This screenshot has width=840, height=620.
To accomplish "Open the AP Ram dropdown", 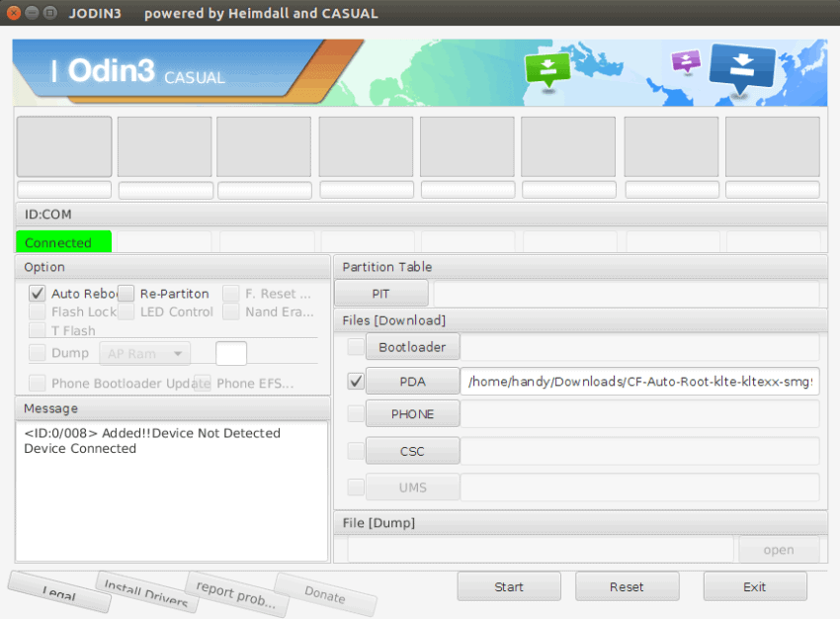I will (144, 354).
